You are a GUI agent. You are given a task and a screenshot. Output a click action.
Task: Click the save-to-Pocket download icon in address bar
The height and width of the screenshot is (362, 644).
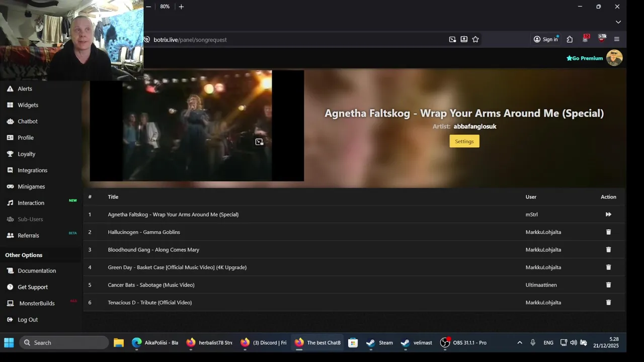[464, 39]
